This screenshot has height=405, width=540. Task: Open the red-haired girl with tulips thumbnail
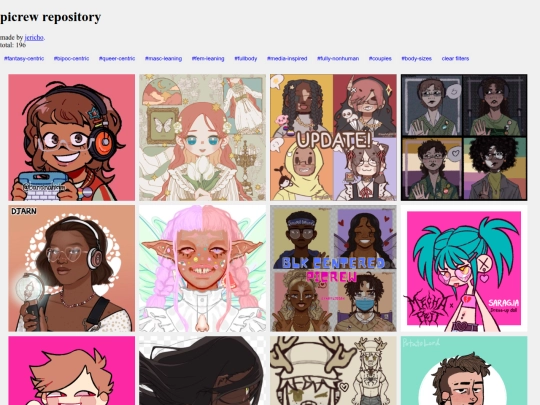pos(202,137)
